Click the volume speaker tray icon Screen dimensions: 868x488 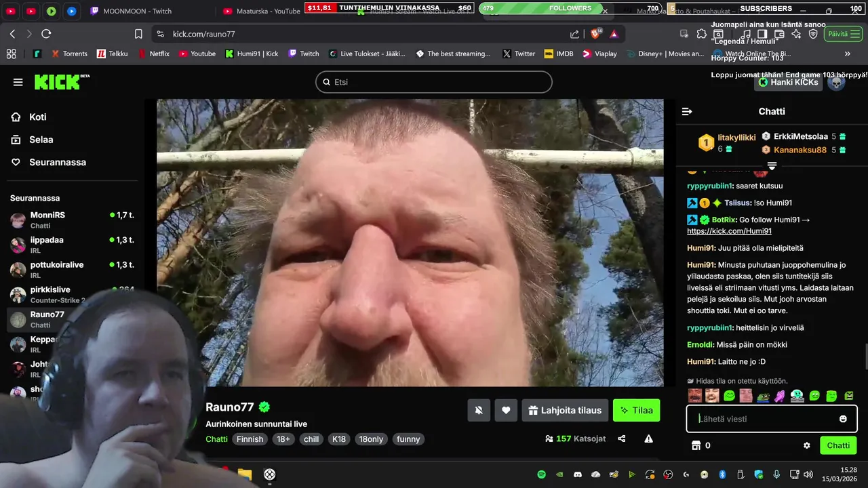click(808, 474)
